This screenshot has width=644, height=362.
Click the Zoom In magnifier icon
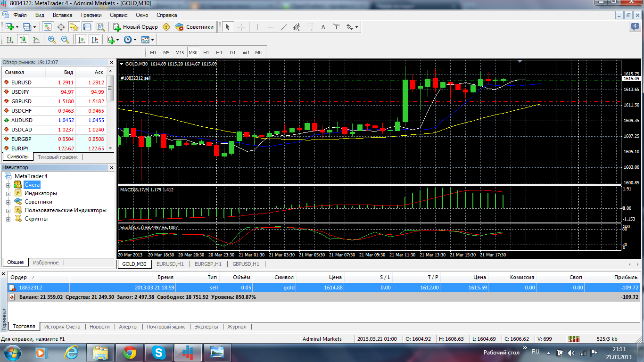(52, 40)
